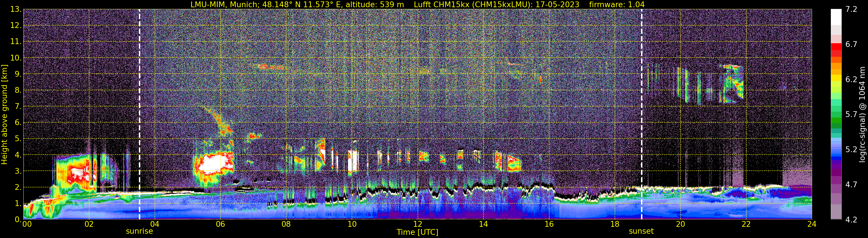The height and width of the screenshot is (238, 868).
Task: Click the 'sunset' label under the time axis
Action: click(641, 231)
